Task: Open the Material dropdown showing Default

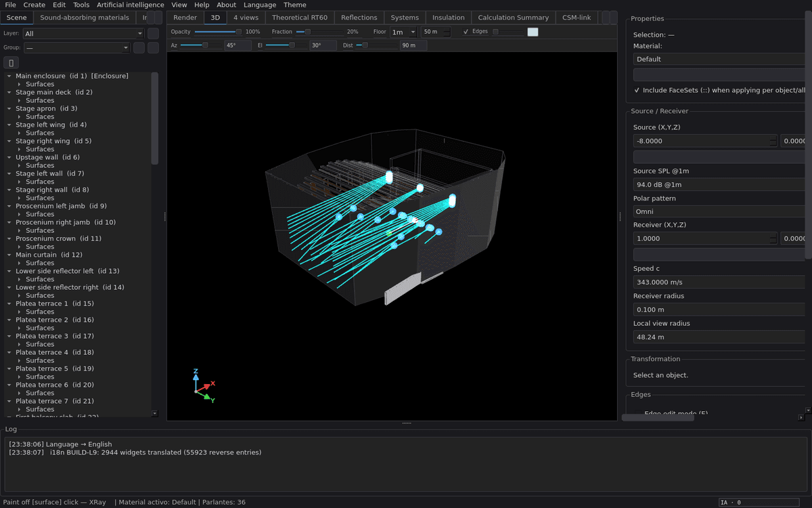Action: (x=719, y=59)
